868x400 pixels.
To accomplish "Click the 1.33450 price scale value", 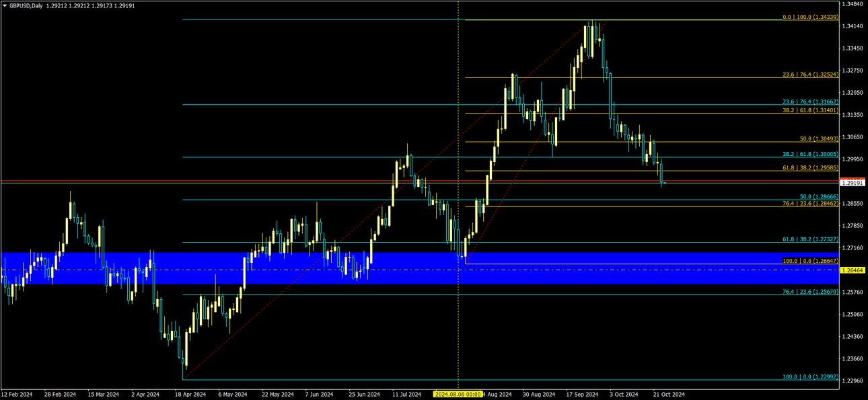I will 853,48.
